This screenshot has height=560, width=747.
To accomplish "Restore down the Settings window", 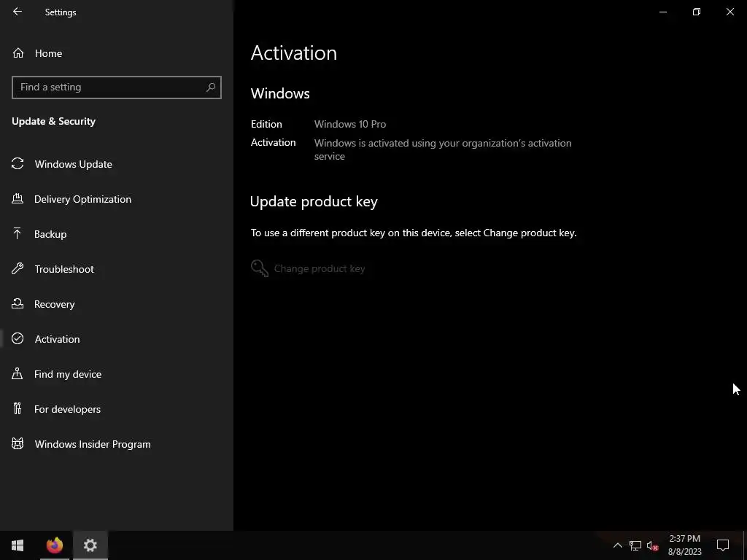I will point(697,12).
